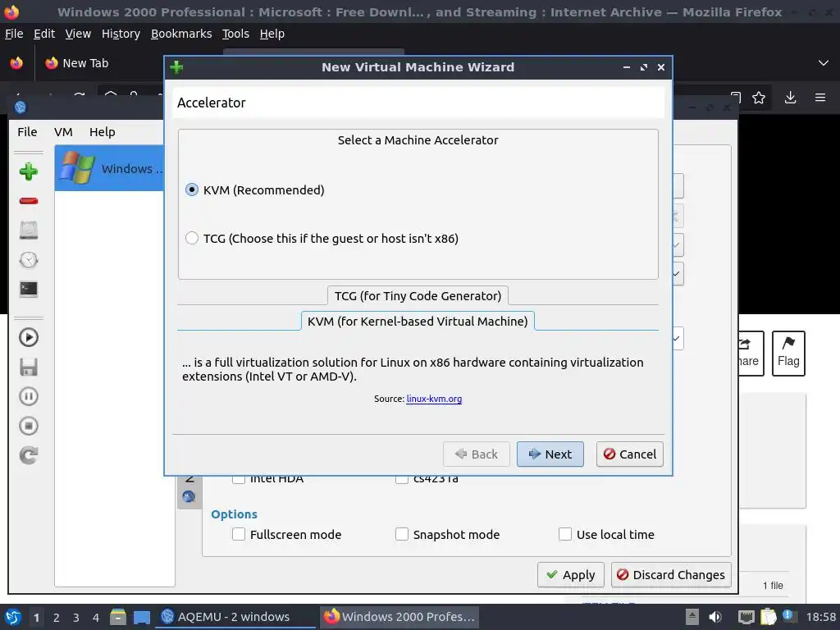Switch to KVM (for Kernel-based Virtual Machine) tab
Viewport: 840px width, 630px height.
tap(418, 321)
